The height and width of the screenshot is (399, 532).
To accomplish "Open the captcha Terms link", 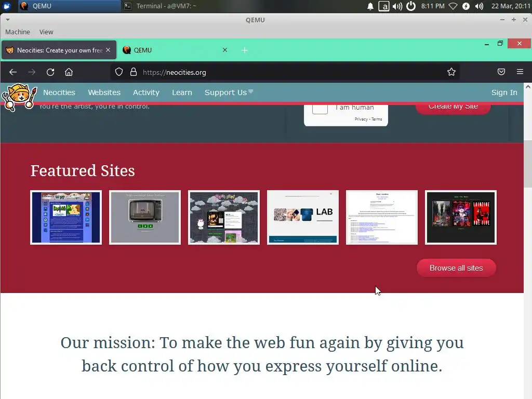I will click(377, 119).
